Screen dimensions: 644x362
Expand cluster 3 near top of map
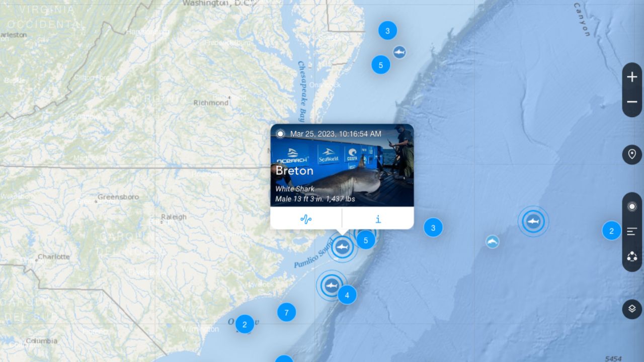[x=387, y=31]
